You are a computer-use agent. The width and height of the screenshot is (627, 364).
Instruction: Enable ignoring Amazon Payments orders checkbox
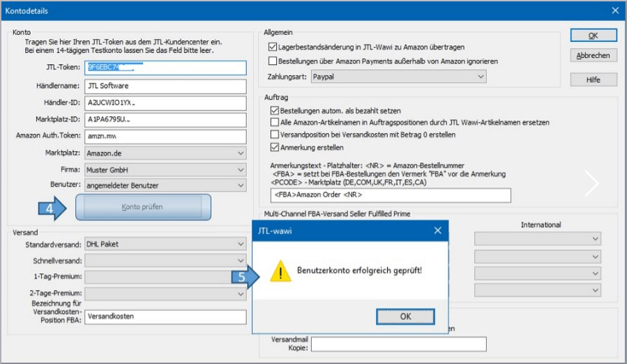[273, 61]
